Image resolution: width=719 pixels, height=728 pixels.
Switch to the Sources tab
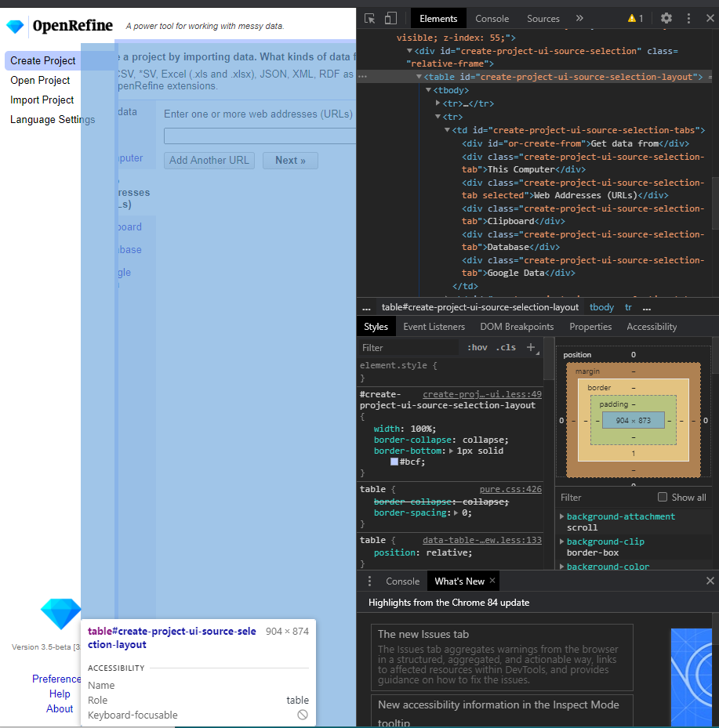pos(543,19)
